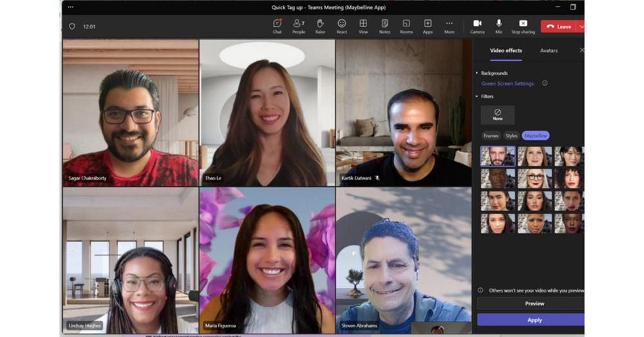Leave the meeting
This screenshot has height=337, width=644.
click(x=558, y=26)
